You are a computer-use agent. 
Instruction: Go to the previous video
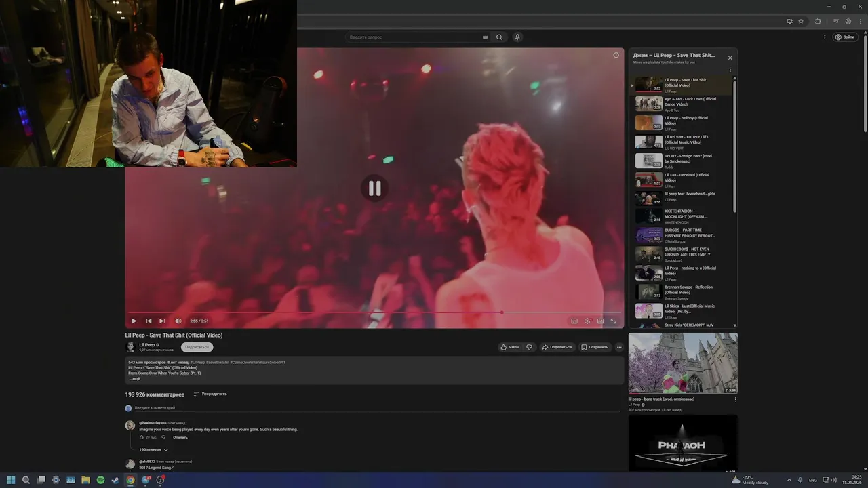(x=149, y=321)
